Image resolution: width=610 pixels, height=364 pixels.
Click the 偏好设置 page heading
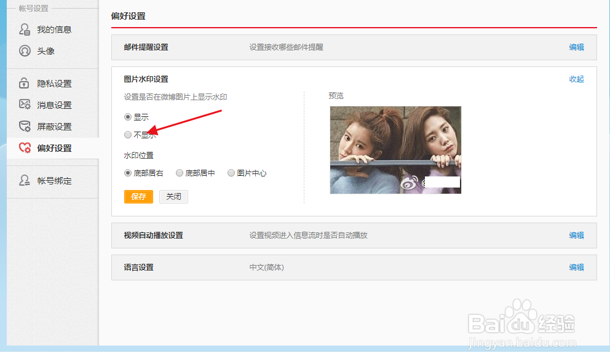(128, 16)
